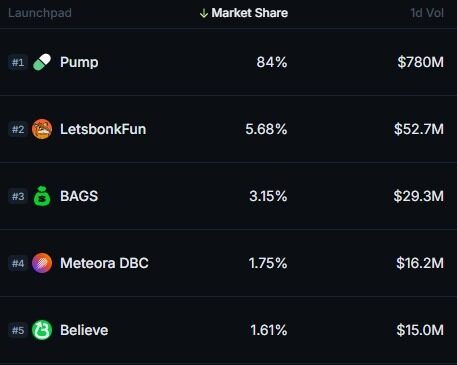Click the Meteora DBC gradient icon
457x365 pixels.
(x=42, y=263)
